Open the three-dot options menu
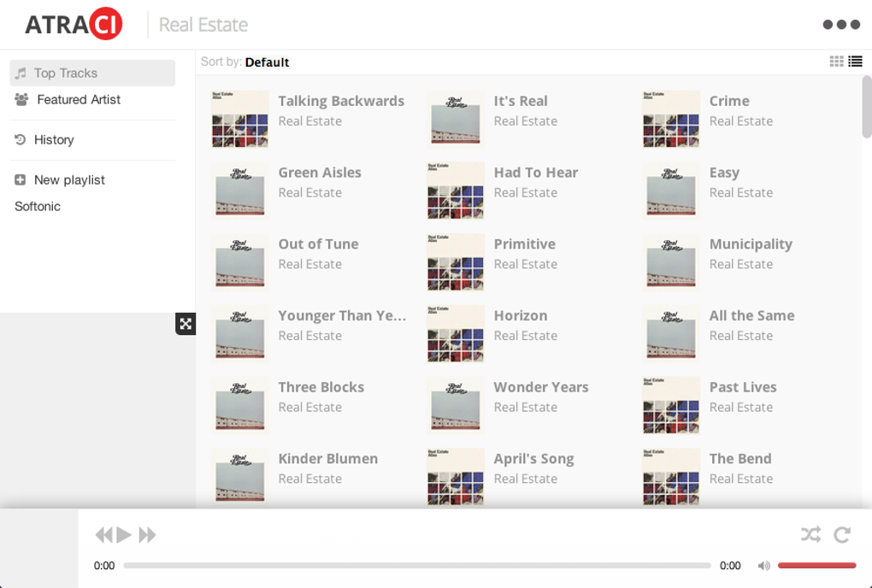Screen dimensions: 872x588 coord(841,25)
